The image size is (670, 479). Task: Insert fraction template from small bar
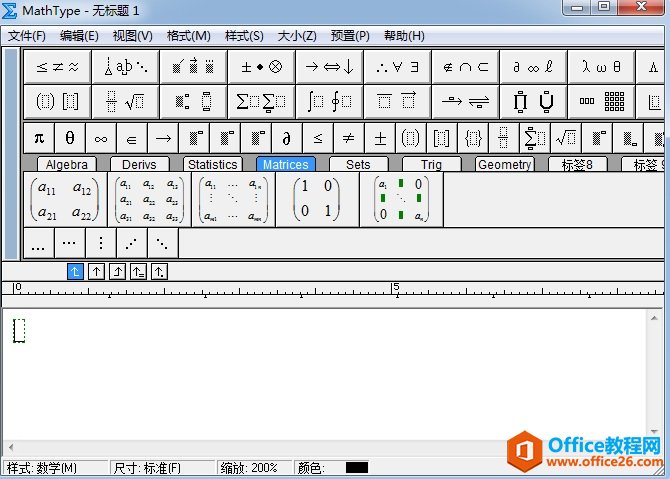(503, 138)
